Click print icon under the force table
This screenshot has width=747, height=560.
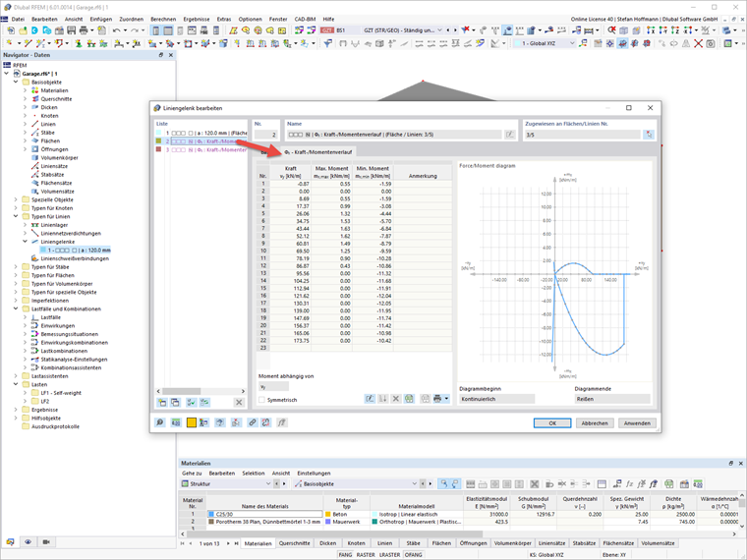(x=437, y=399)
